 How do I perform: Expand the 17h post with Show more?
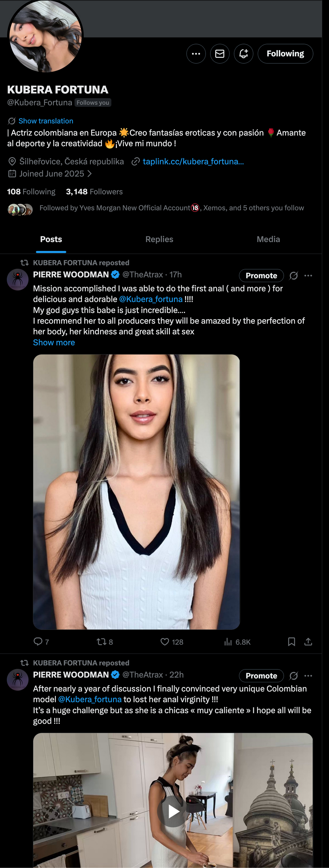tap(54, 342)
